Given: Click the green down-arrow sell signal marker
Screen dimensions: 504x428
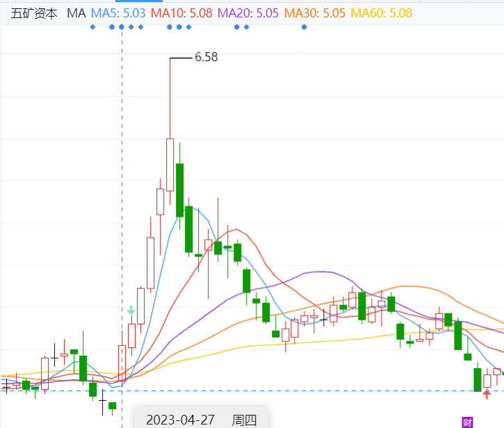Looking at the screenshot, I should click(x=131, y=311).
